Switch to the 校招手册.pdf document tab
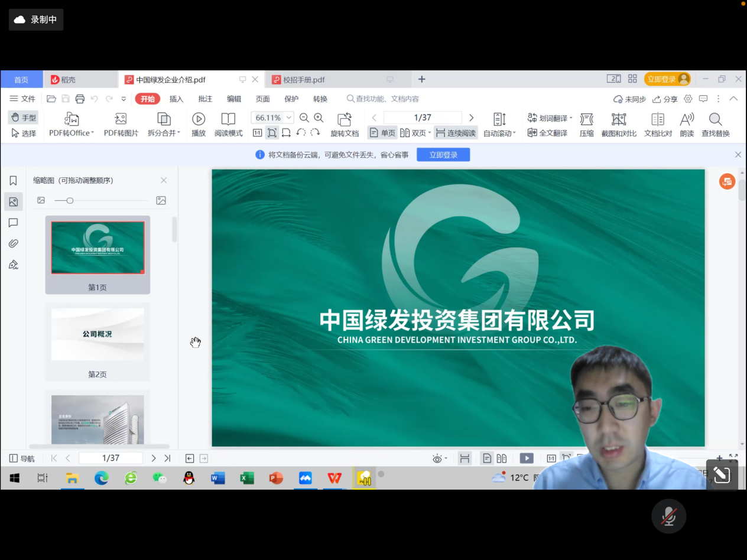747x560 pixels. pyautogui.click(x=304, y=80)
